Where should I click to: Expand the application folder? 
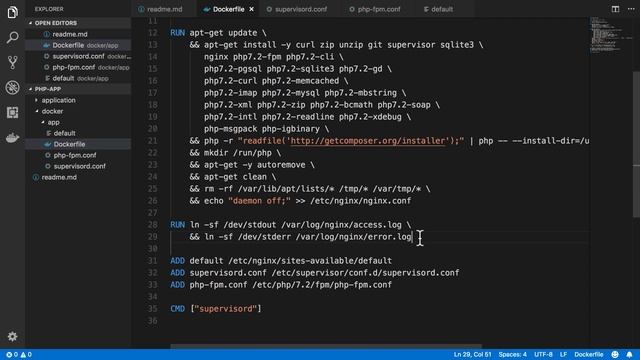[58, 100]
